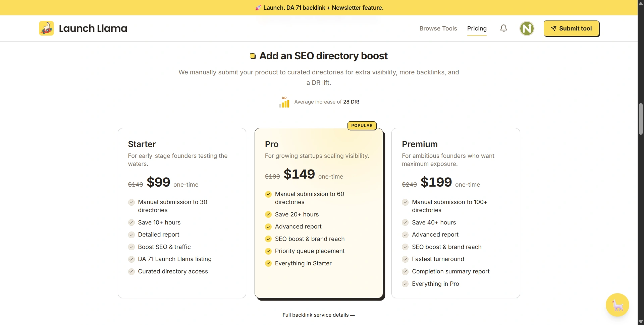Click checkmark beside Manual submission to 30 directories
Screen dimensions: 644x325
(131, 202)
